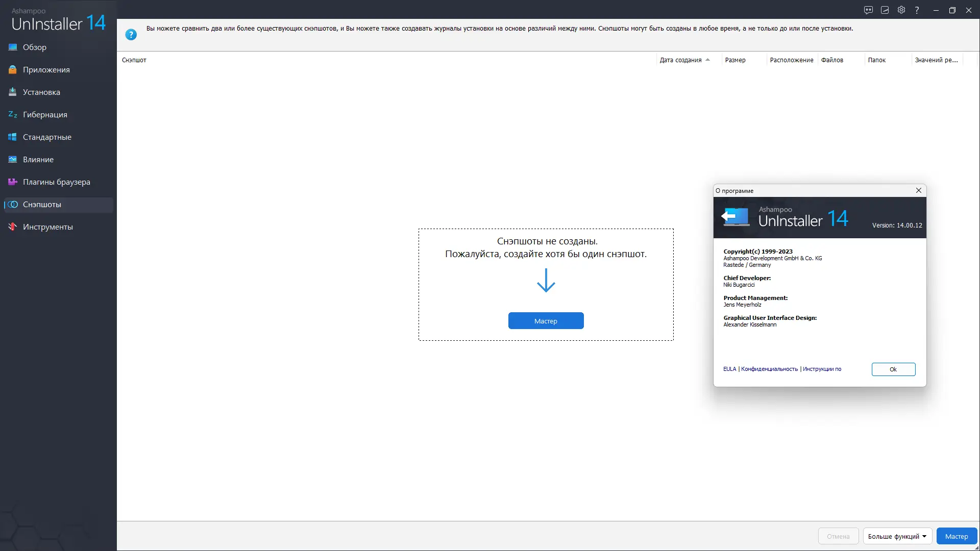Sort by Дата создания column header
Image resolution: width=980 pixels, height=551 pixels.
[x=680, y=60]
